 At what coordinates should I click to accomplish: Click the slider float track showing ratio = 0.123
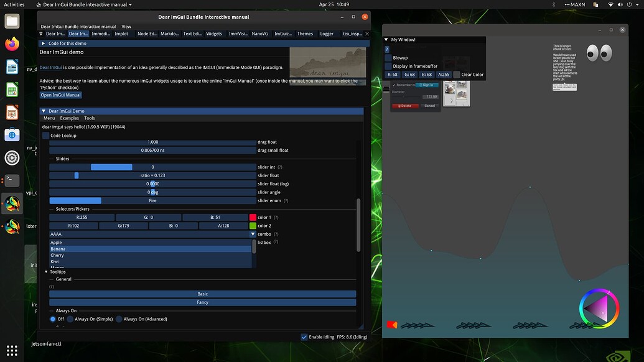[x=153, y=175]
